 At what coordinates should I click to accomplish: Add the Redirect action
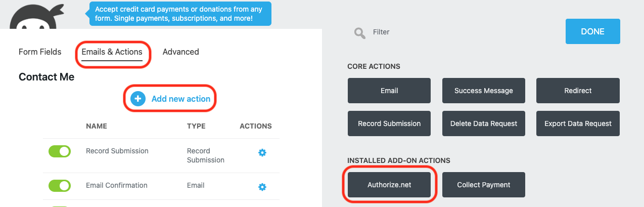578,91
